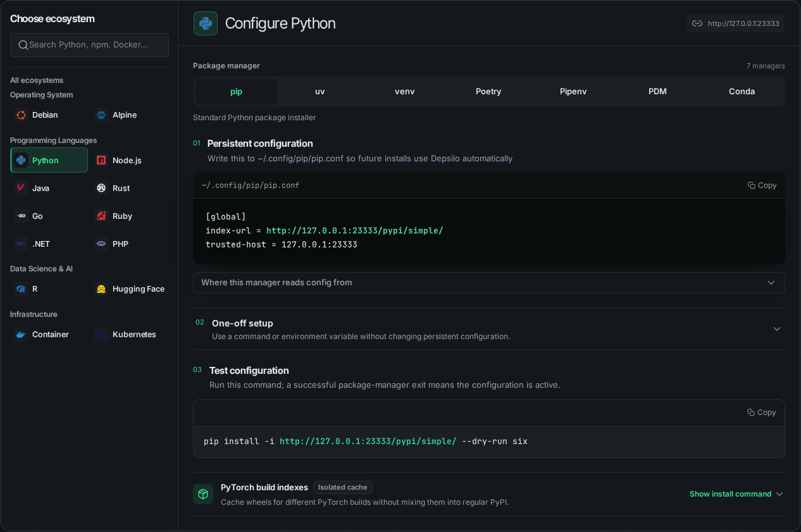Click 'Test configuration' heading

point(249,371)
